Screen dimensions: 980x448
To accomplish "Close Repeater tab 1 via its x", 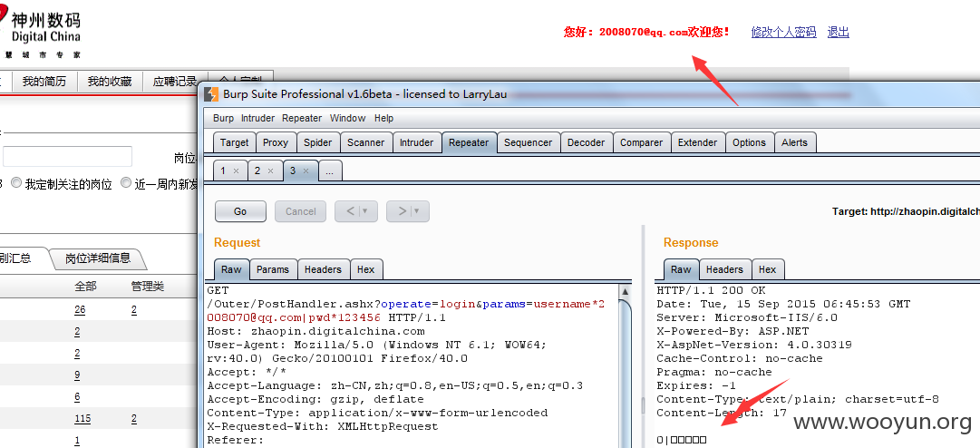I will click(x=236, y=170).
